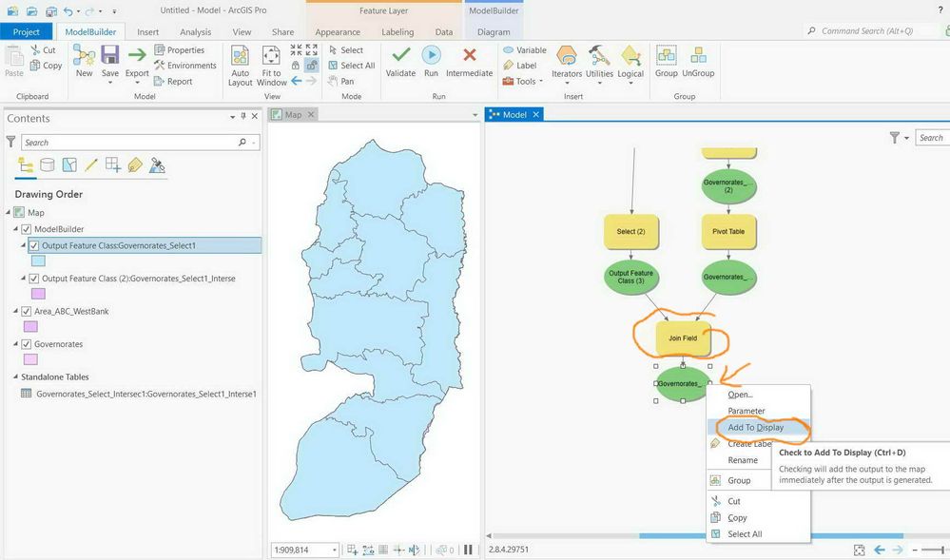Select the Join Field tool element
Screen dimensions: 950x560
[x=683, y=338]
